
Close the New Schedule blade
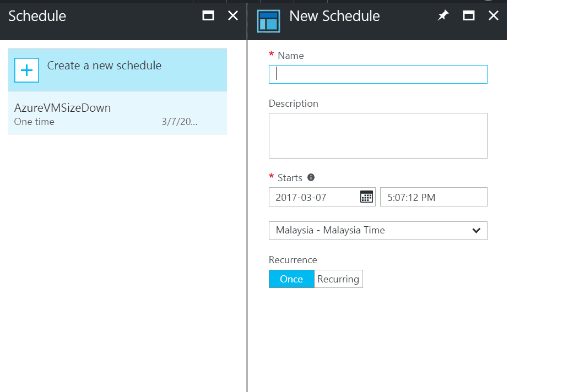click(x=493, y=16)
